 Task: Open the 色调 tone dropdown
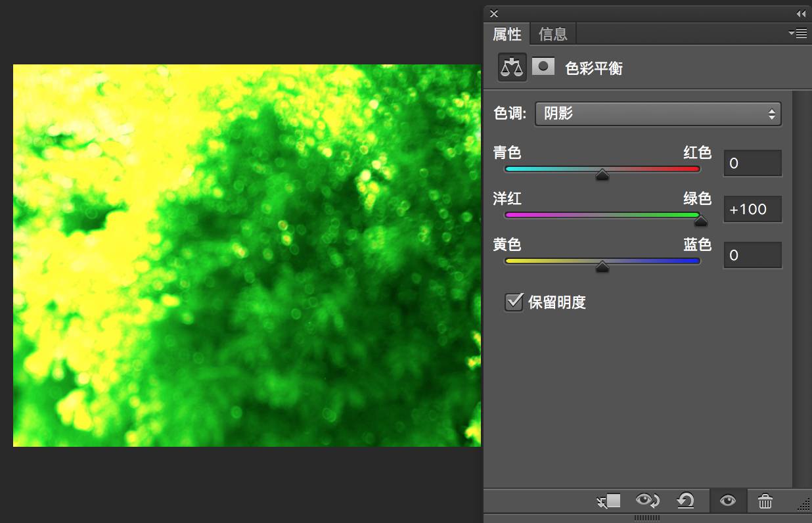tap(658, 114)
